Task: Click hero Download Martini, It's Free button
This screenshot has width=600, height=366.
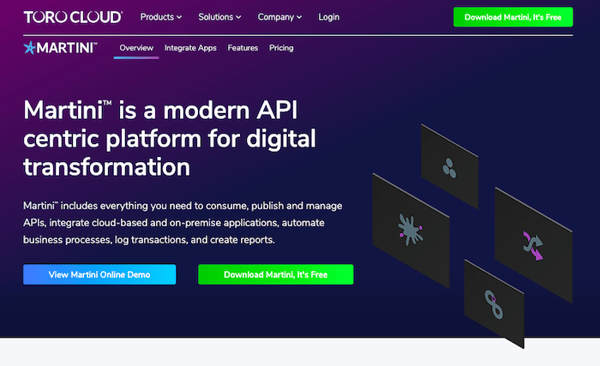Action: pyautogui.click(x=276, y=274)
